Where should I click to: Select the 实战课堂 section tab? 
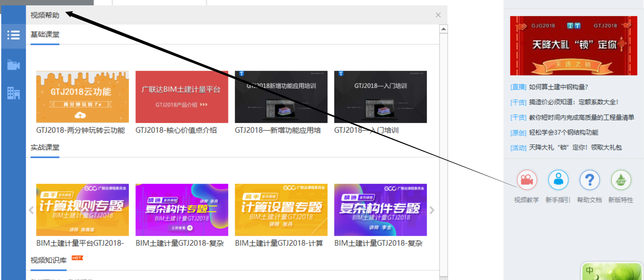pyautogui.click(x=45, y=147)
